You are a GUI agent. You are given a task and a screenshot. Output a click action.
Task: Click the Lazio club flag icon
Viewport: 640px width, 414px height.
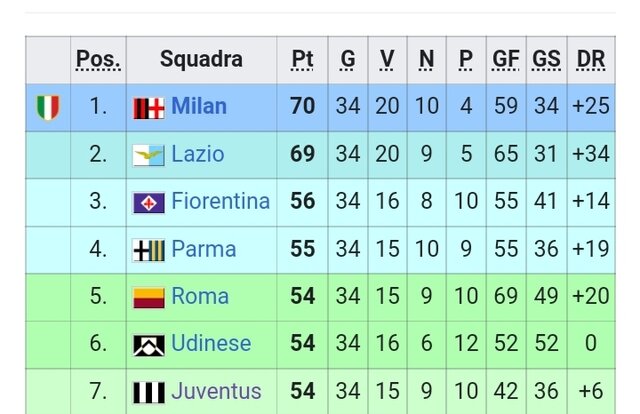(149, 155)
